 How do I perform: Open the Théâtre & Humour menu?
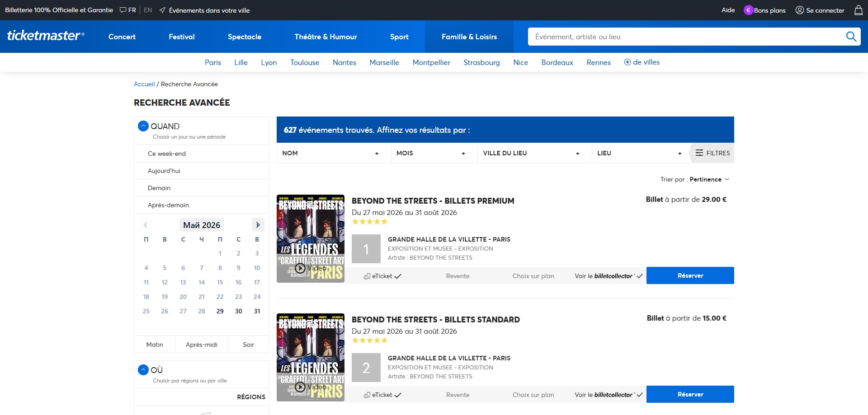326,37
